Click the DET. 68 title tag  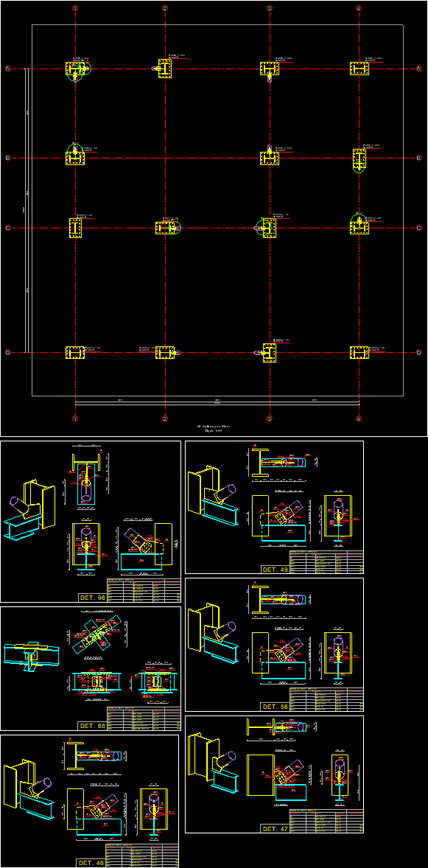93,725
